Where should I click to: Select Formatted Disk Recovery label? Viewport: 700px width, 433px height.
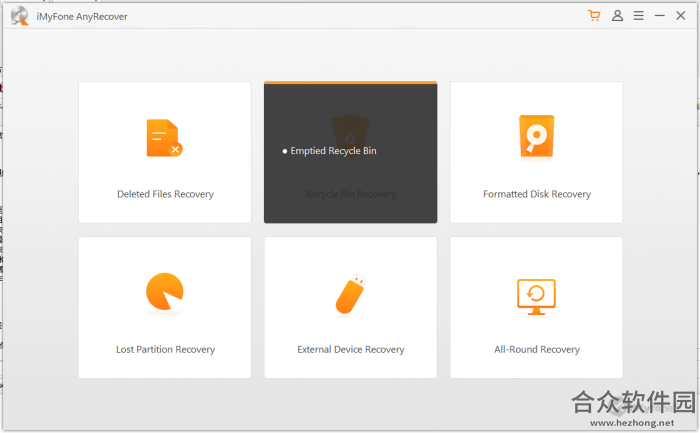pyautogui.click(x=537, y=194)
